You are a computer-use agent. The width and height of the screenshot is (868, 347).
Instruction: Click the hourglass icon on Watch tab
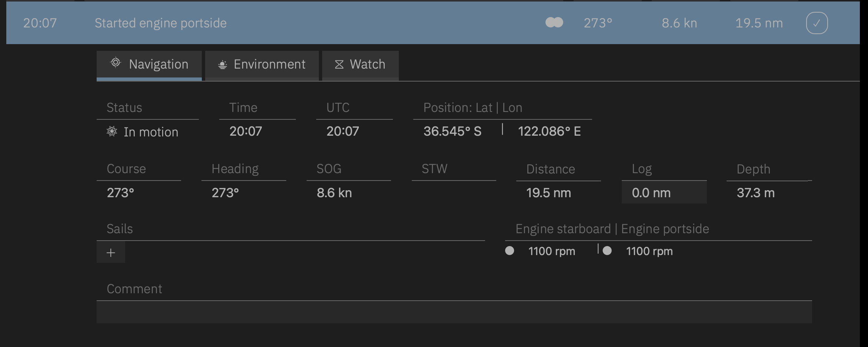(x=339, y=65)
